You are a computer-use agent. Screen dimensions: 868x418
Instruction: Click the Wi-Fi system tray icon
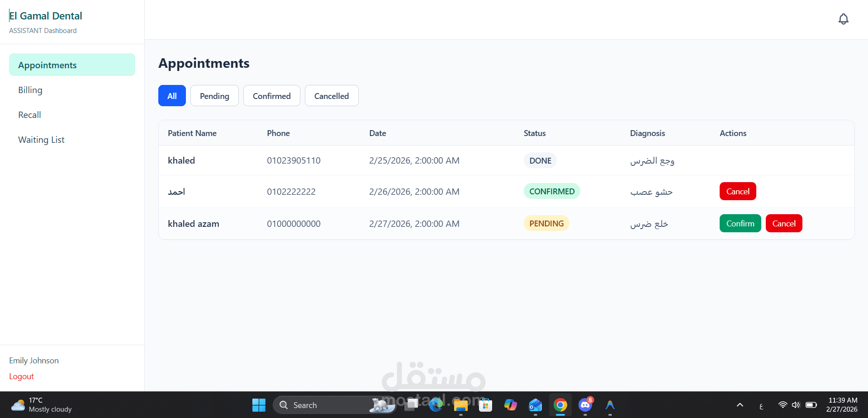click(783, 405)
